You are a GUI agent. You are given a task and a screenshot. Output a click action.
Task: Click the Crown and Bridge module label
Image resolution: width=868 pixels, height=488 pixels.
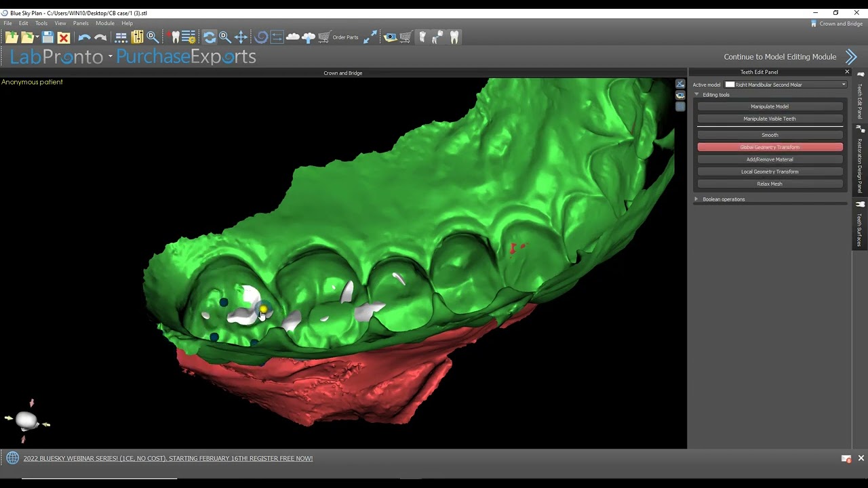tap(841, 24)
